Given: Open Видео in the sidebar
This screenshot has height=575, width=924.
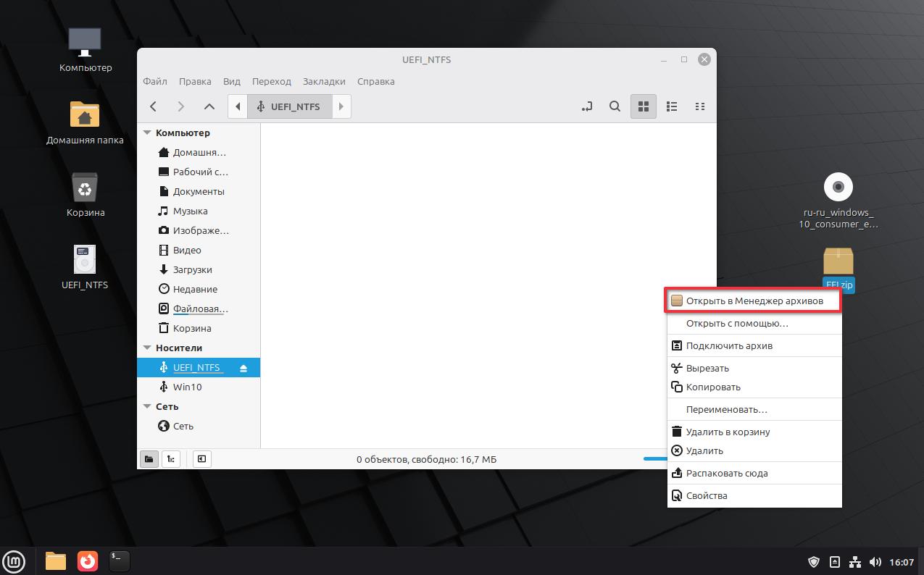Looking at the screenshot, I should pyautogui.click(x=199, y=250).
